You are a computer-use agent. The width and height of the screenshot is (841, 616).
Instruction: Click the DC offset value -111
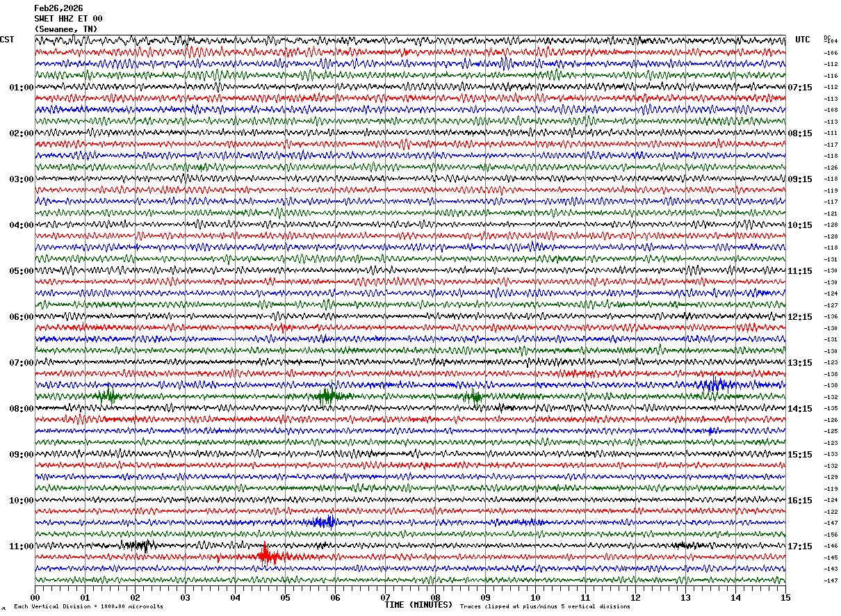(831, 133)
